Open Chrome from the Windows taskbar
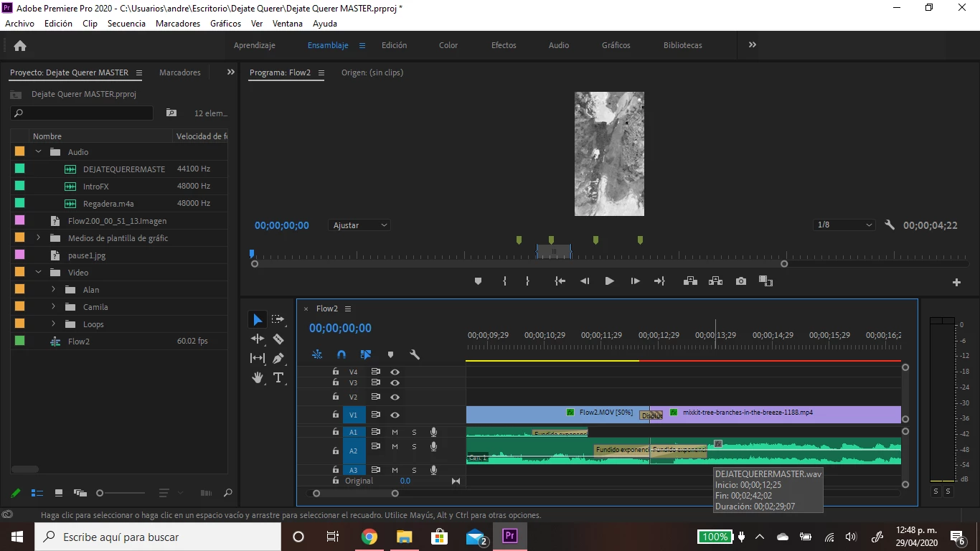Screen dimensions: 980x551 (369, 537)
